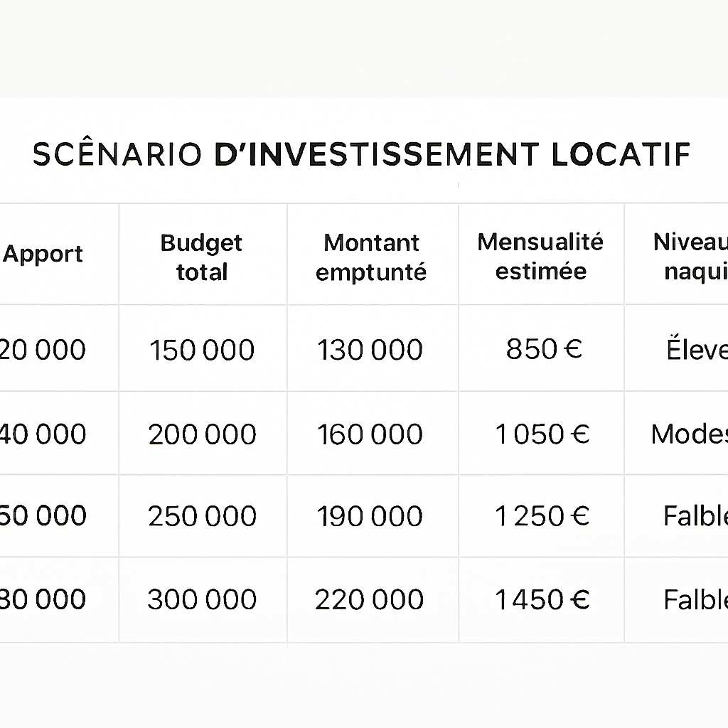This screenshot has width=728, height=728.
Task: Select the 1 250 € monthly payment cell
Action: coord(542,516)
